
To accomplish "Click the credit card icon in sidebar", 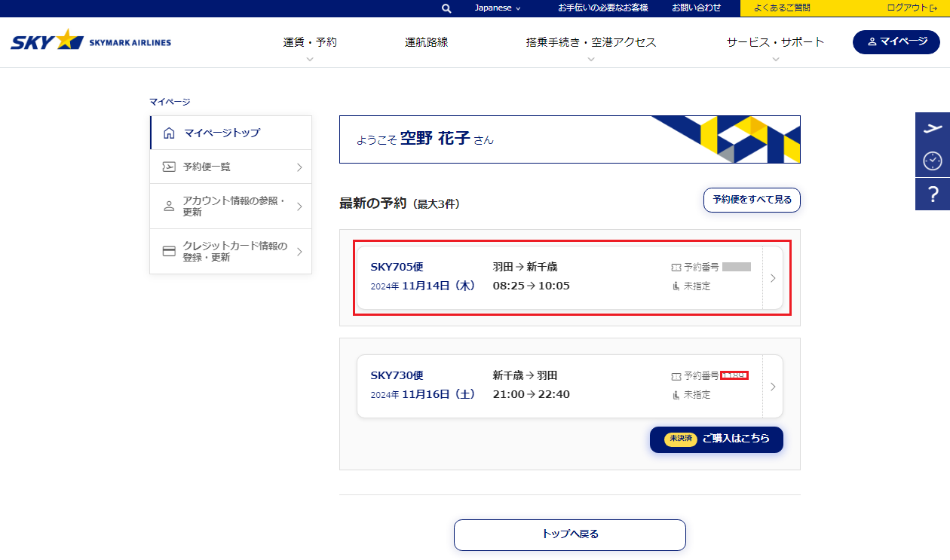I will click(169, 251).
